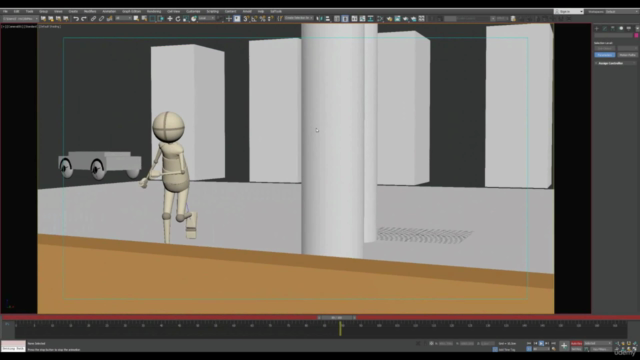Open the Graph Editors menu
Image resolution: width=640 pixels, height=360 pixels.
coord(131,11)
